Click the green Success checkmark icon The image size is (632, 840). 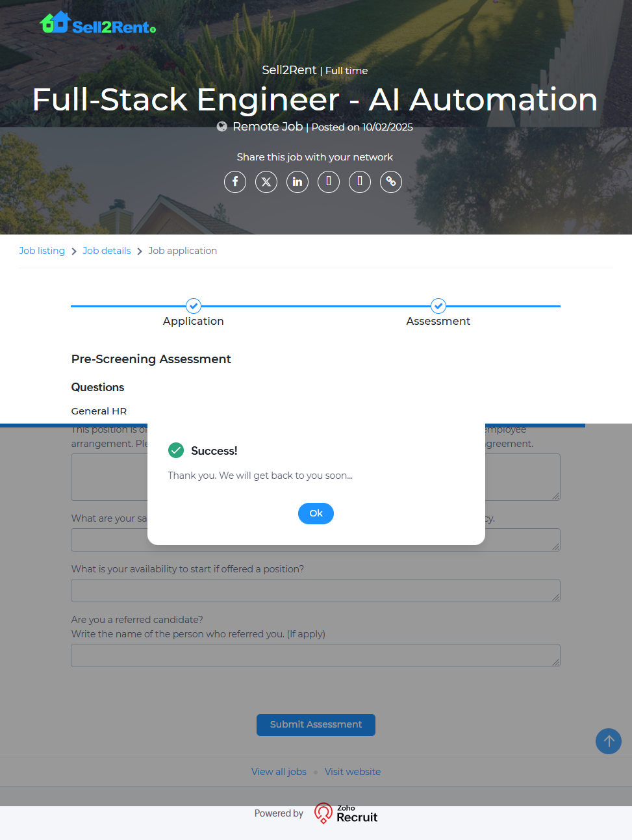pos(176,450)
